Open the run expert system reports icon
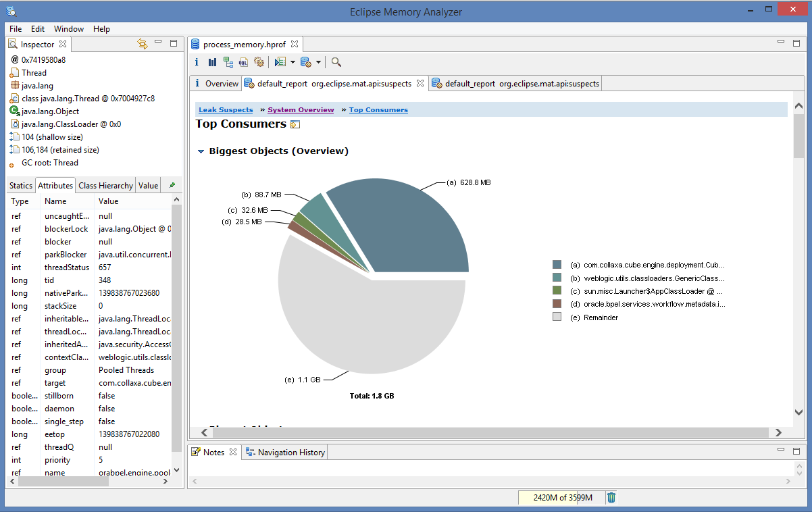The height and width of the screenshot is (512, 812). pyautogui.click(x=305, y=62)
